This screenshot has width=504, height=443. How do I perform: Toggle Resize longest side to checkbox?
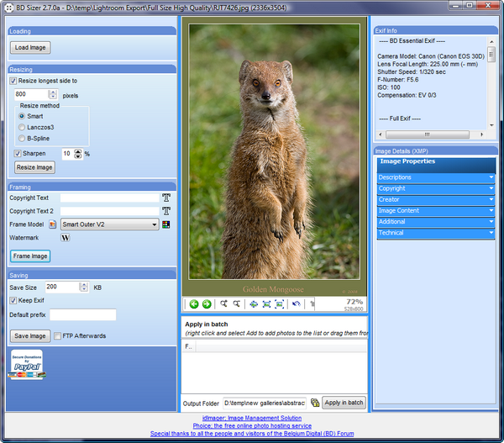point(14,81)
